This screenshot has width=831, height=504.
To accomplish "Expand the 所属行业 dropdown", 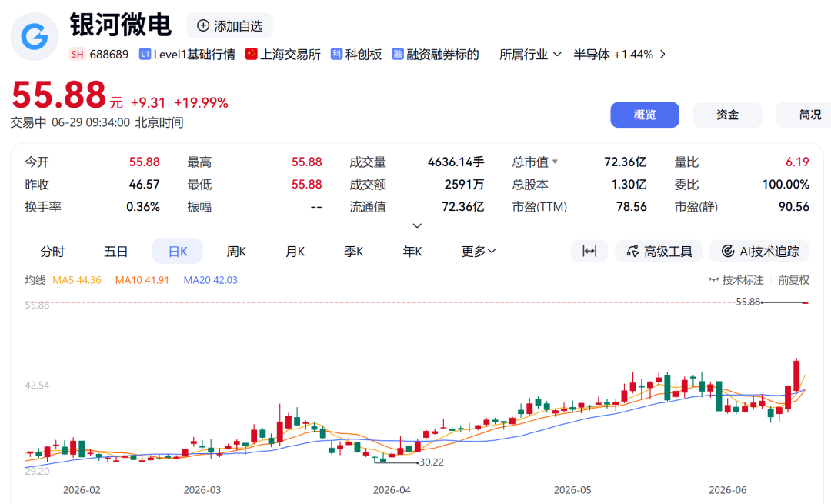I will pyautogui.click(x=530, y=54).
